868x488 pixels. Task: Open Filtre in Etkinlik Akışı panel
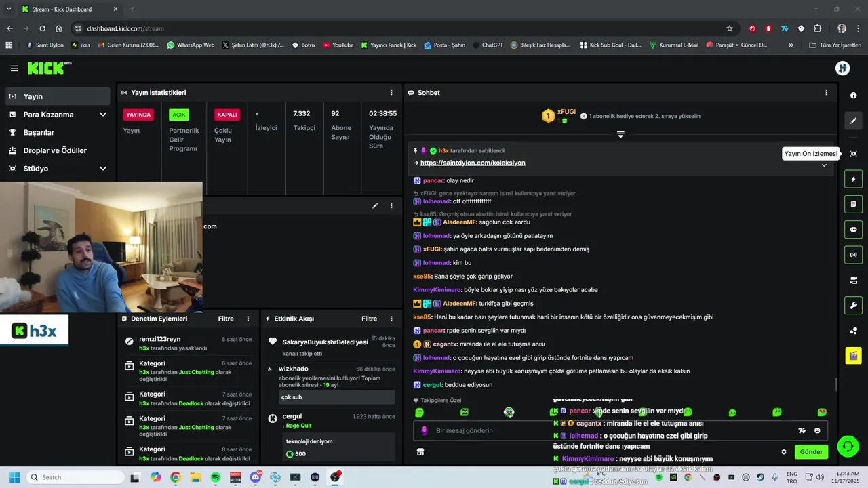[x=370, y=319]
